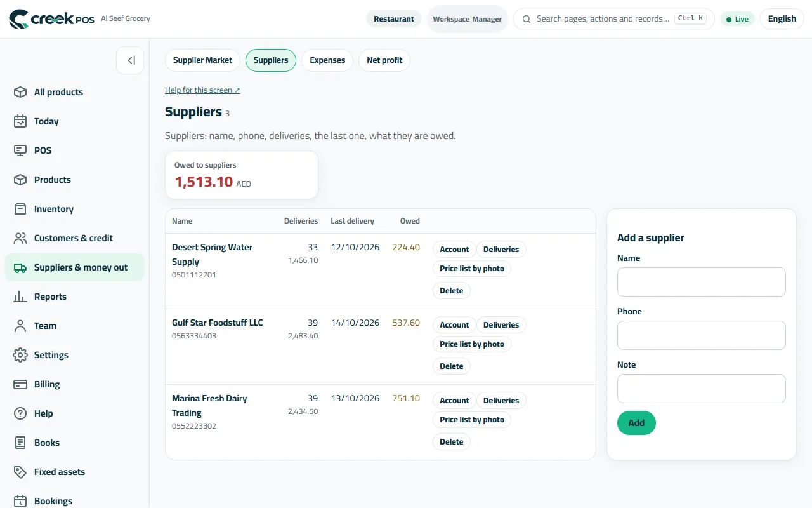Screen dimensions: 812x508
Task: Open the Net profit tab
Action: pyautogui.click(x=384, y=60)
